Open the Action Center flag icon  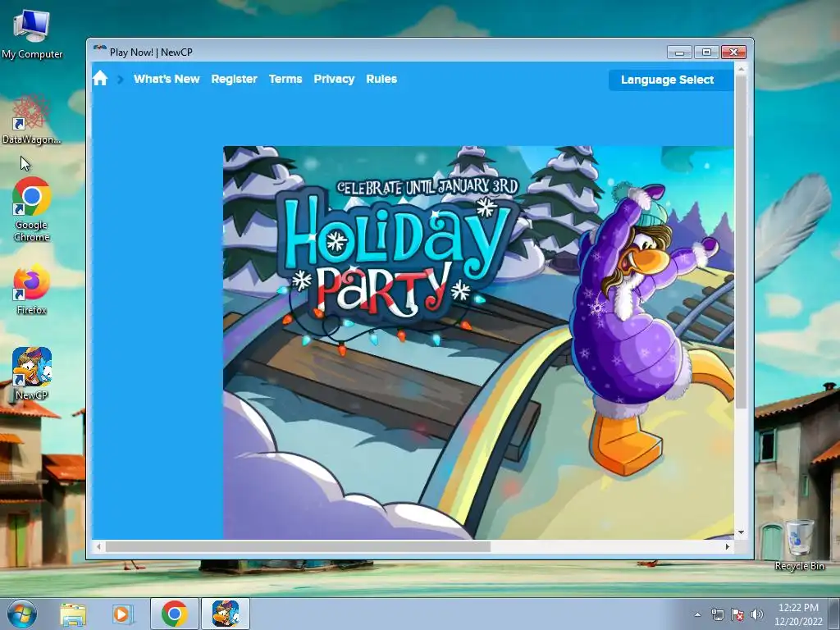click(737, 614)
